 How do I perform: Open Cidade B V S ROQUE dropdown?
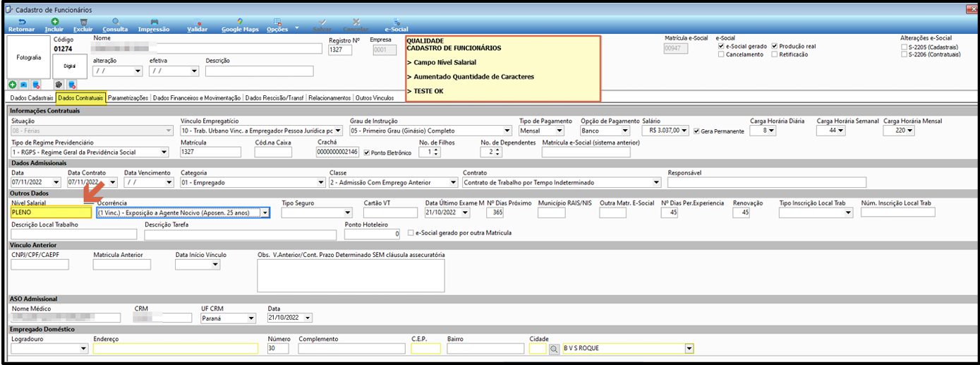689,349
